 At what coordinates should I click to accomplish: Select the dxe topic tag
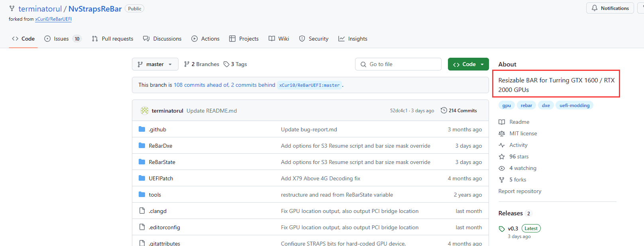tap(546, 105)
